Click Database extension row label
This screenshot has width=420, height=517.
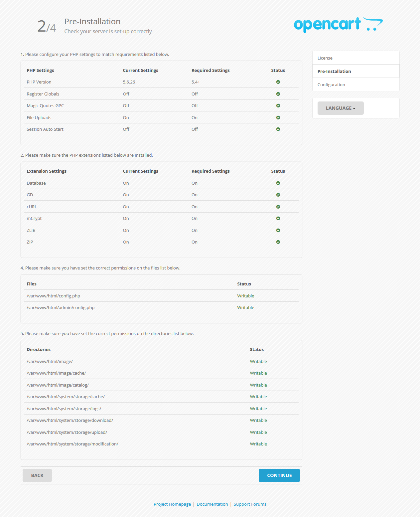(36, 183)
